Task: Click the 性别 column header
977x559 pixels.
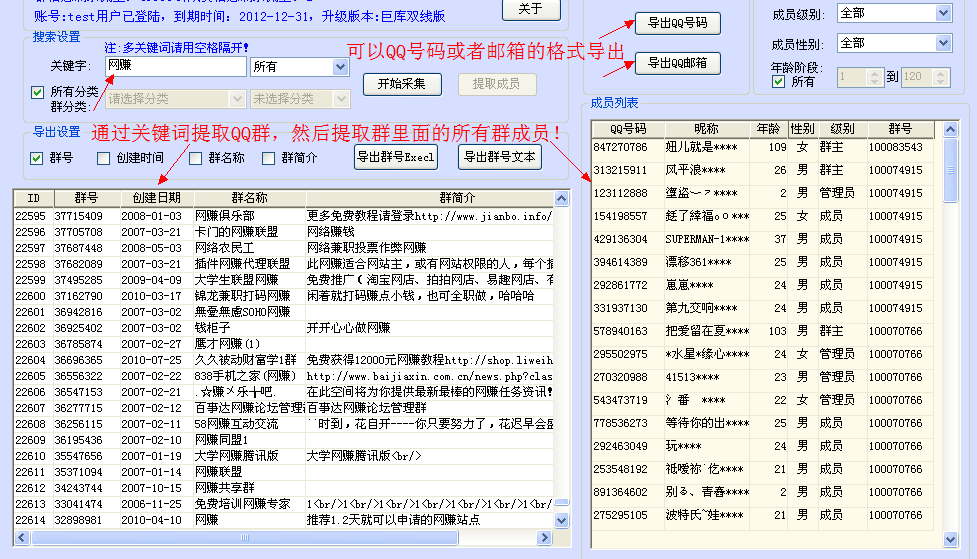Action: (803, 129)
